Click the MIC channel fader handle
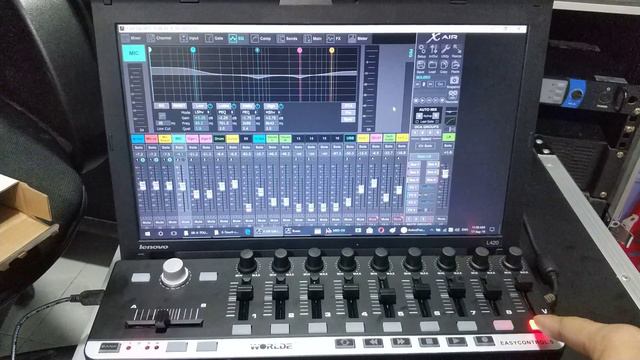 (x=182, y=186)
